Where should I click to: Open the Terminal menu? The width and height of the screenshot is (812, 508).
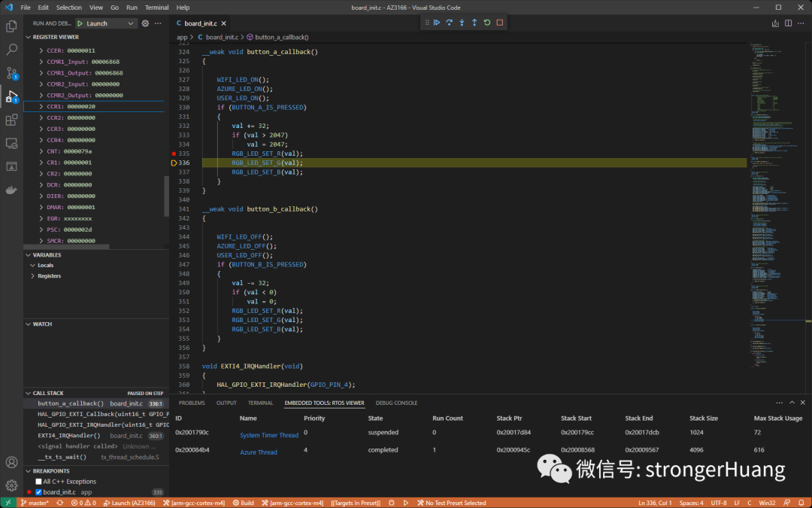tap(156, 8)
